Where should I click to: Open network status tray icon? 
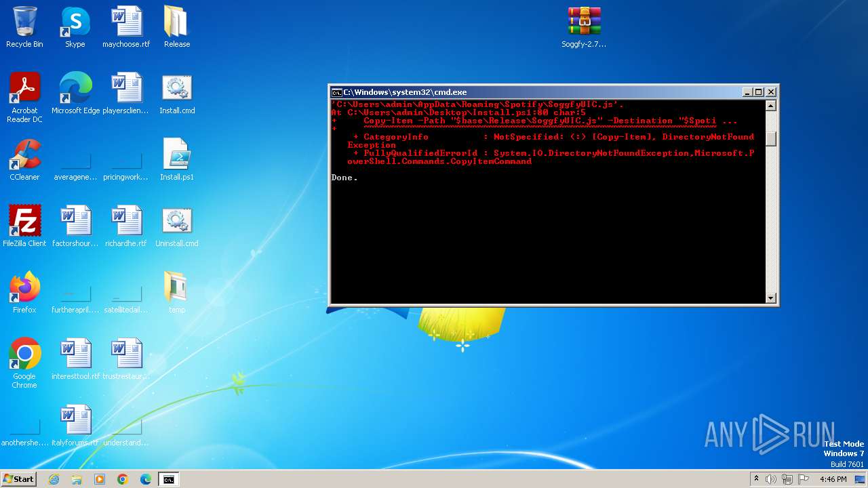point(787,479)
